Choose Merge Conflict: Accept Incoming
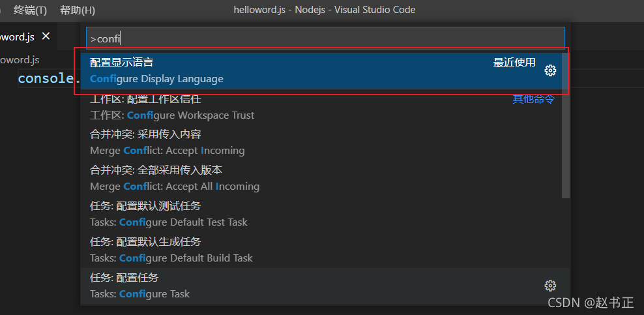Image resolution: width=644 pixels, height=315 pixels. point(321,143)
